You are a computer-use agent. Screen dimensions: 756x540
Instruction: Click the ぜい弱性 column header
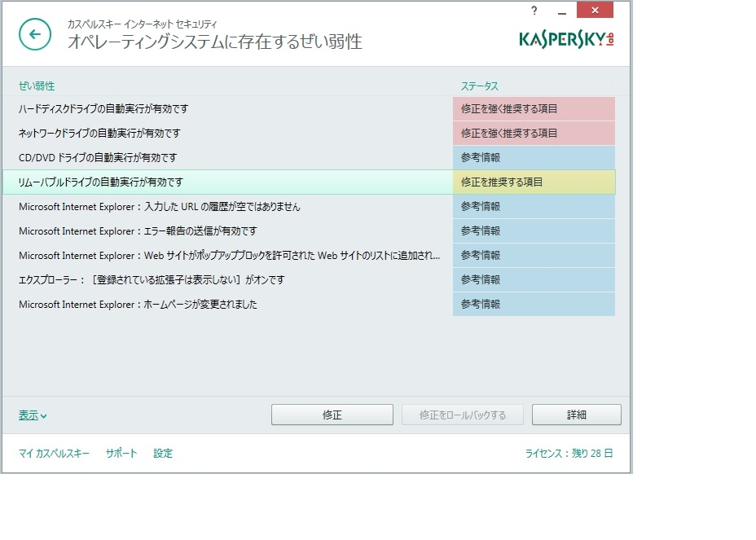pyautogui.click(x=37, y=86)
